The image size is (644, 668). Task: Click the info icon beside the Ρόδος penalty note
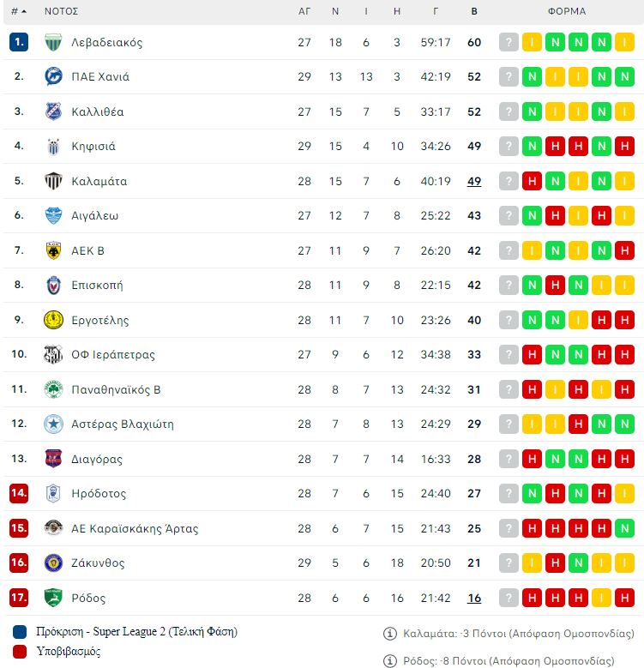click(x=389, y=661)
